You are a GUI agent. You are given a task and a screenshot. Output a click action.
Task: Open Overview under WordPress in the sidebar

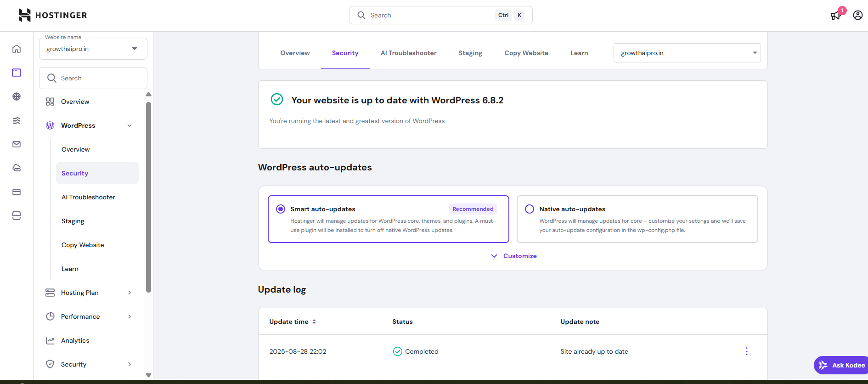97,149
